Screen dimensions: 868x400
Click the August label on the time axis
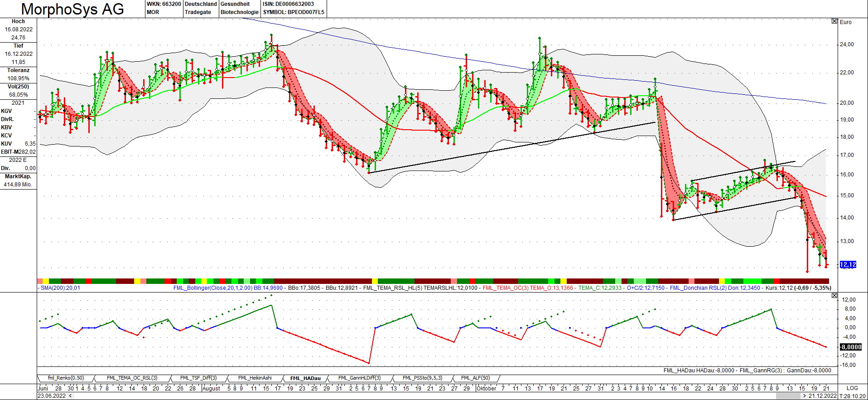point(211,388)
